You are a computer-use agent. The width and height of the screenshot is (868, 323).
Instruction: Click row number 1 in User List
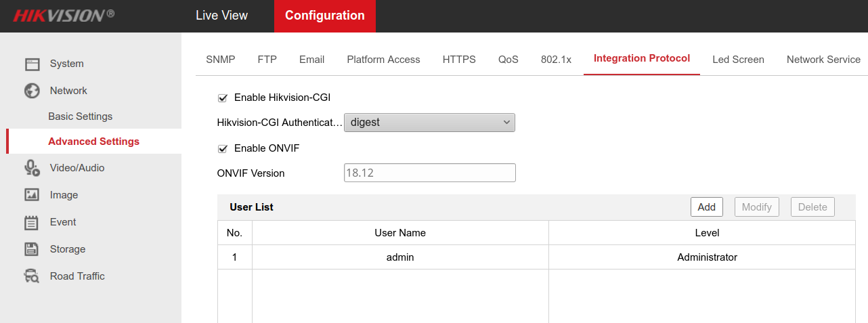[x=234, y=257]
